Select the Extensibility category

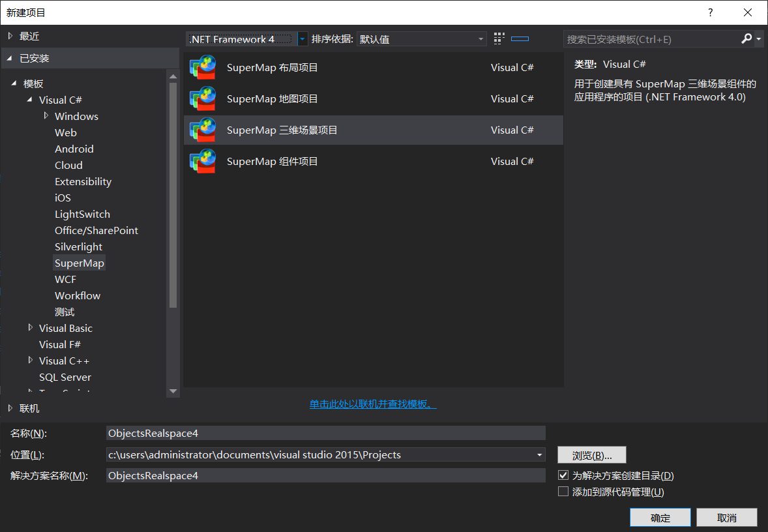pos(83,181)
